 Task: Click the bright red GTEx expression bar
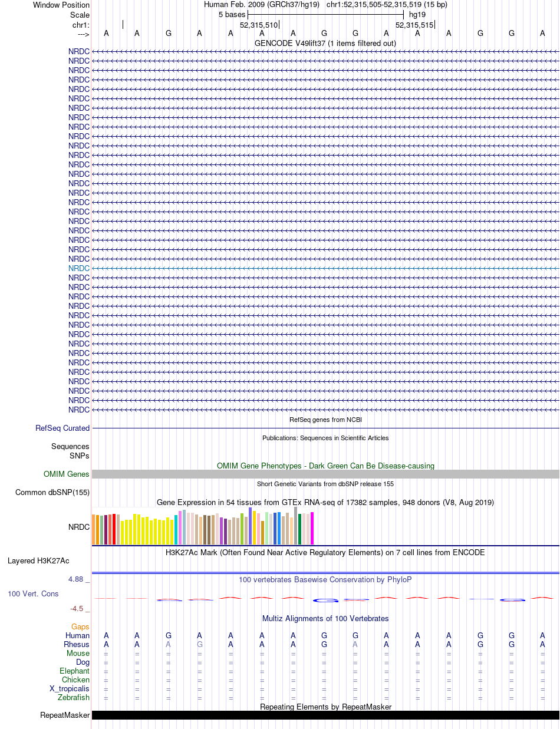pos(114,529)
